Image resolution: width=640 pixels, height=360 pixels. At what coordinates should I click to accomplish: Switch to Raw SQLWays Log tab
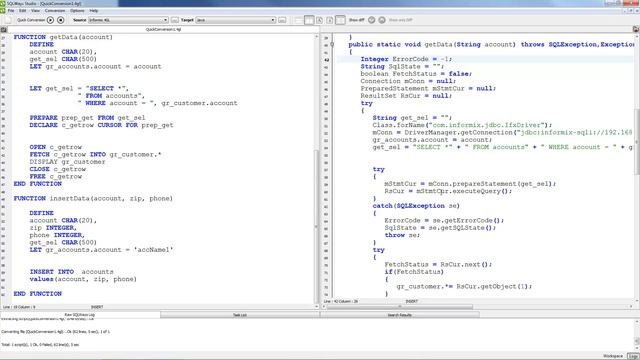(x=80, y=315)
